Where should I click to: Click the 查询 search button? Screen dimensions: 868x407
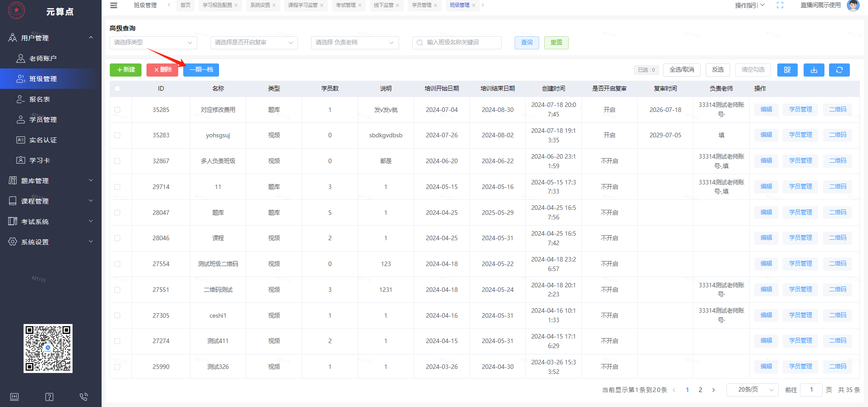[x=527, y=43]
